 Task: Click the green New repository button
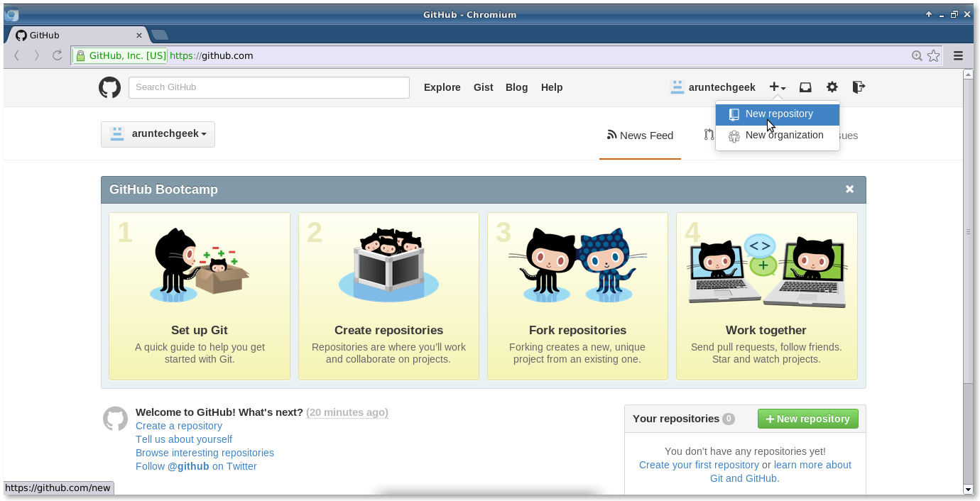[x=807, y=419]
